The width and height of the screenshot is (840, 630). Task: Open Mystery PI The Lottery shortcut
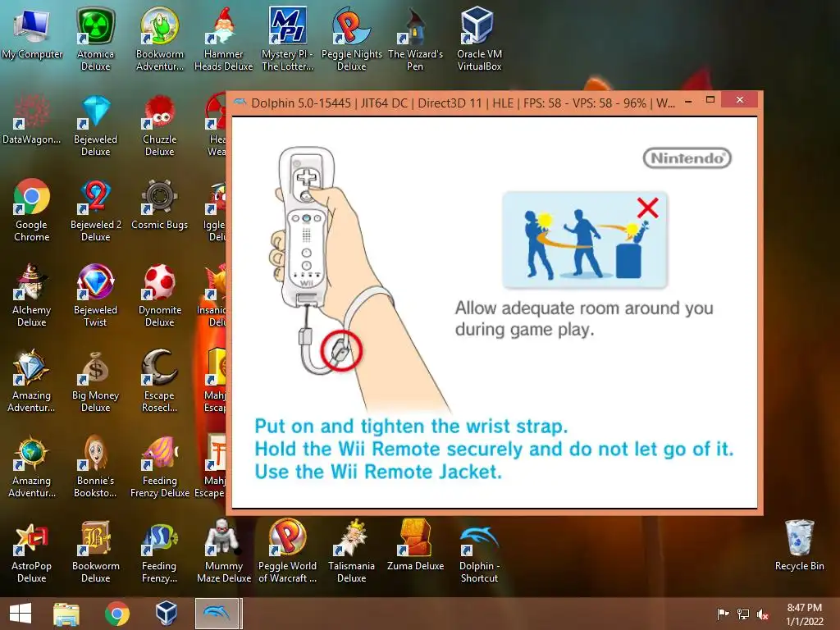tap(288, 39)
